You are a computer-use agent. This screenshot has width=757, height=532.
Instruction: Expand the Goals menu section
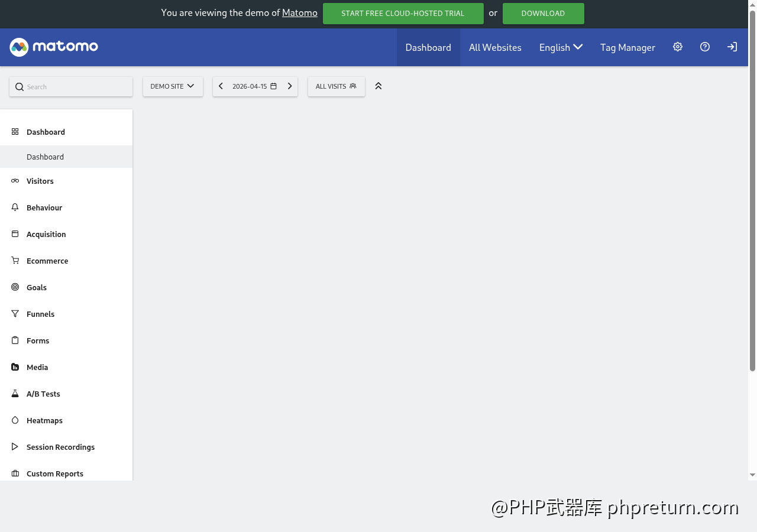pyautogui.click(x=66, y=287)
